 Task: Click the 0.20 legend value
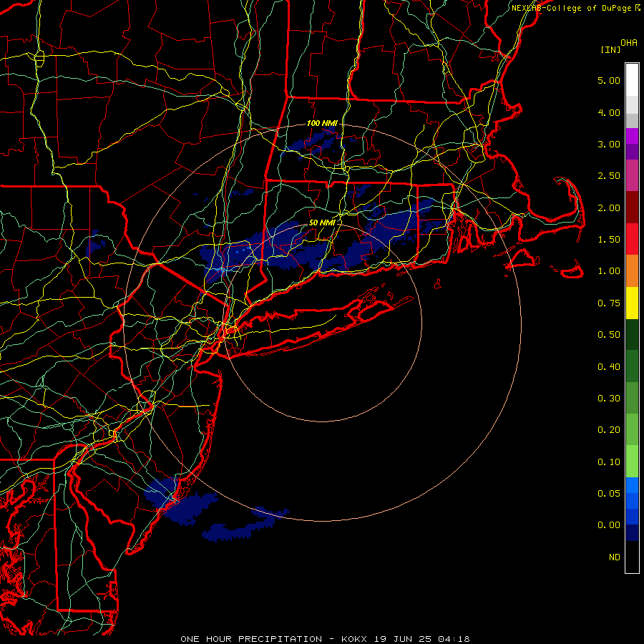(x=609, y=430)
